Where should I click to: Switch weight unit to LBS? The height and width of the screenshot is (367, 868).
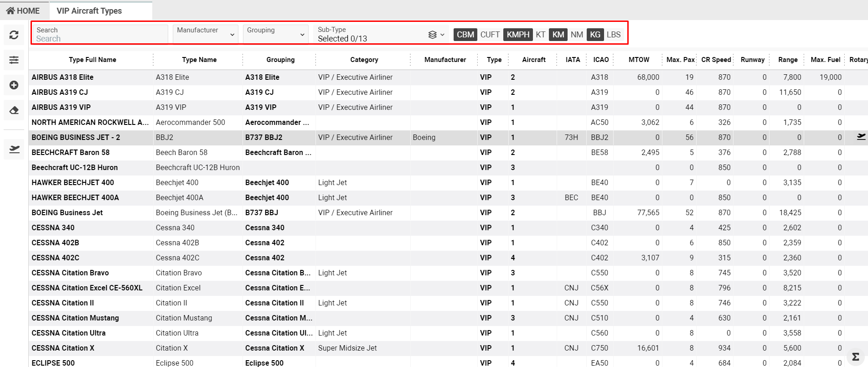613,35
